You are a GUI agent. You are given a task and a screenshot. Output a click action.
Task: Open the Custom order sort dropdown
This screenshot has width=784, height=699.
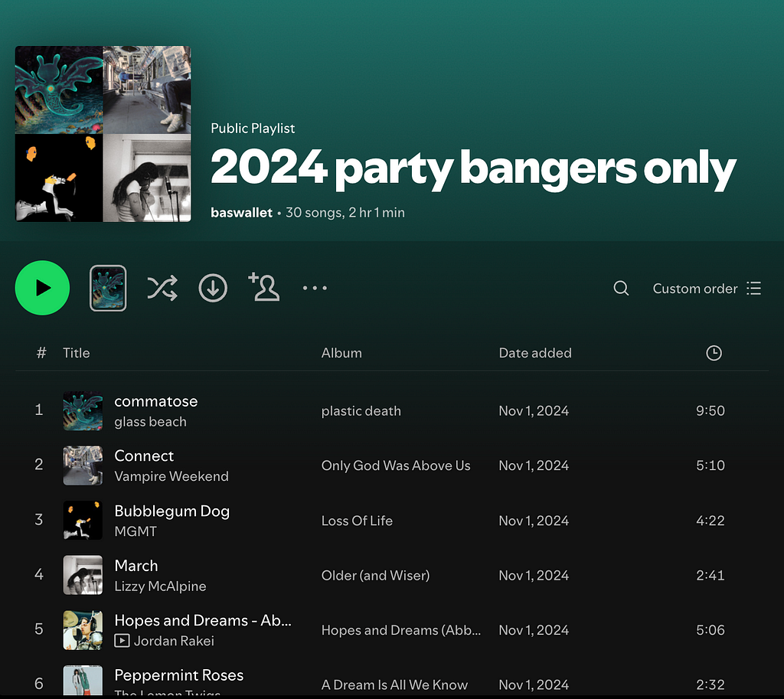707,289
